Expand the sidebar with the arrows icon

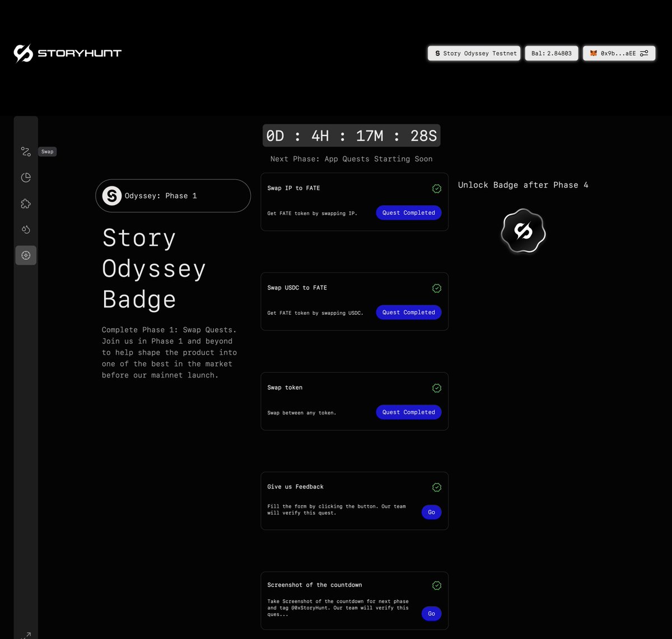coord(26,635)
